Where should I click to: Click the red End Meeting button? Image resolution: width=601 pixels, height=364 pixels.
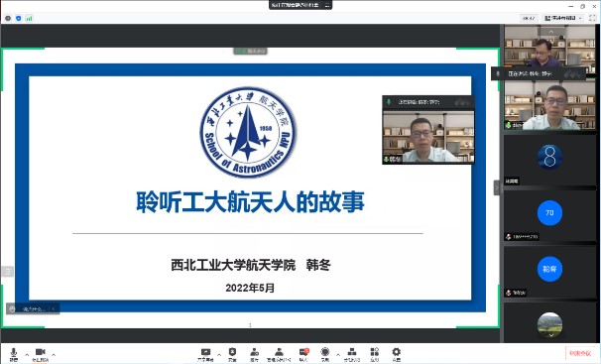(x=580, y=353)
